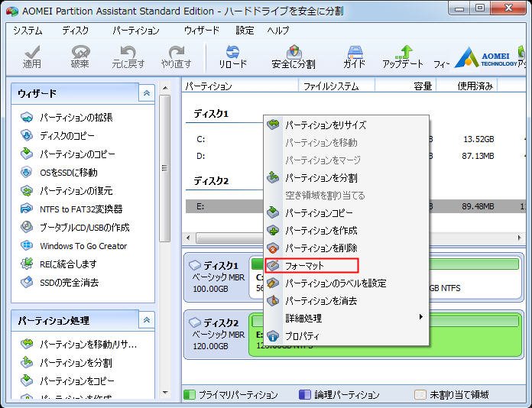Click the パーティションをコピー sidebar icon
Image resolution: width=532 pixels, height=408 pixels.
pos(27,380)
